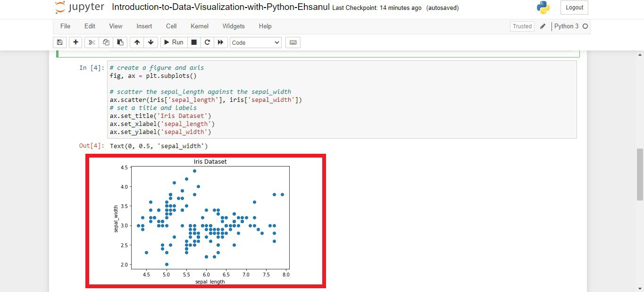644x292 pixels.
Task: Run the selected cell
Action: (173, 42)
